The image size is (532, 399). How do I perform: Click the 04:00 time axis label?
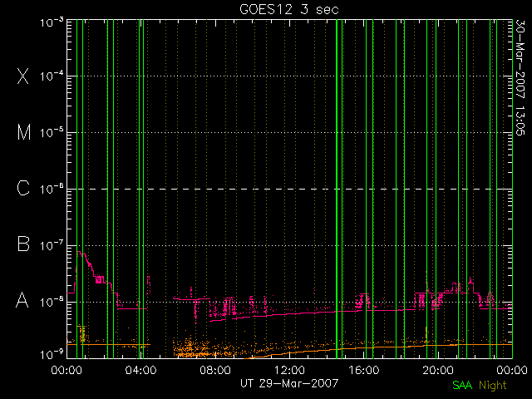(140, 369)
